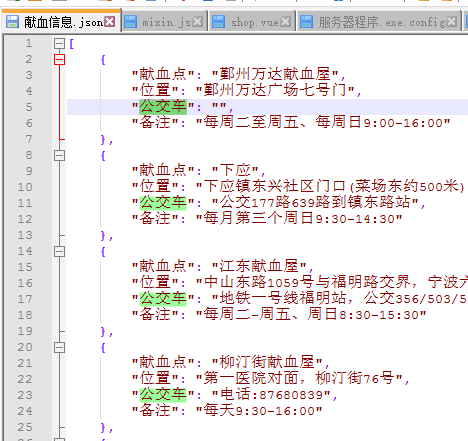Click save icon on 献血信息.json tab
This screenshot has width=468, height=441.
tap(13, 22)
